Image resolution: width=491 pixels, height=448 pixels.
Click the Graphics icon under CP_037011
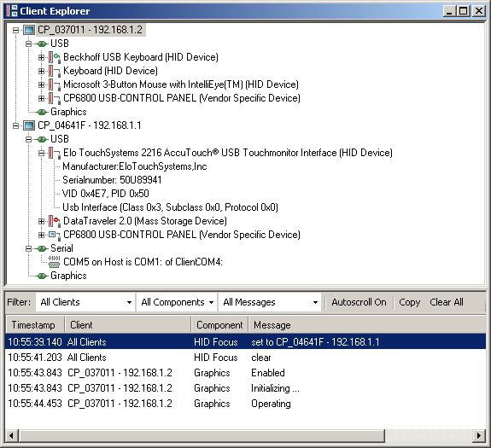click(42, 112)
